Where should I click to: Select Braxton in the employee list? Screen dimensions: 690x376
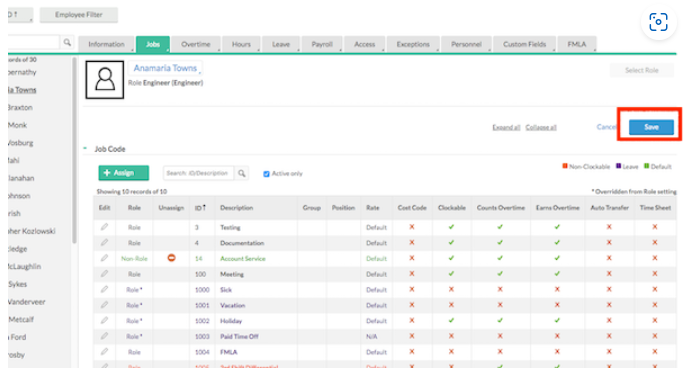(x=20, y=107)
